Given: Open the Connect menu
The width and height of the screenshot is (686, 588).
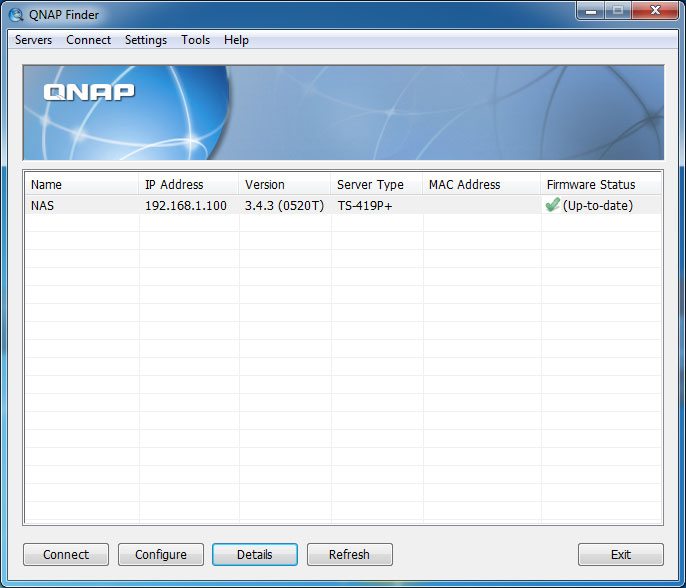Looking at the screenshot, I should pos(88,40).
